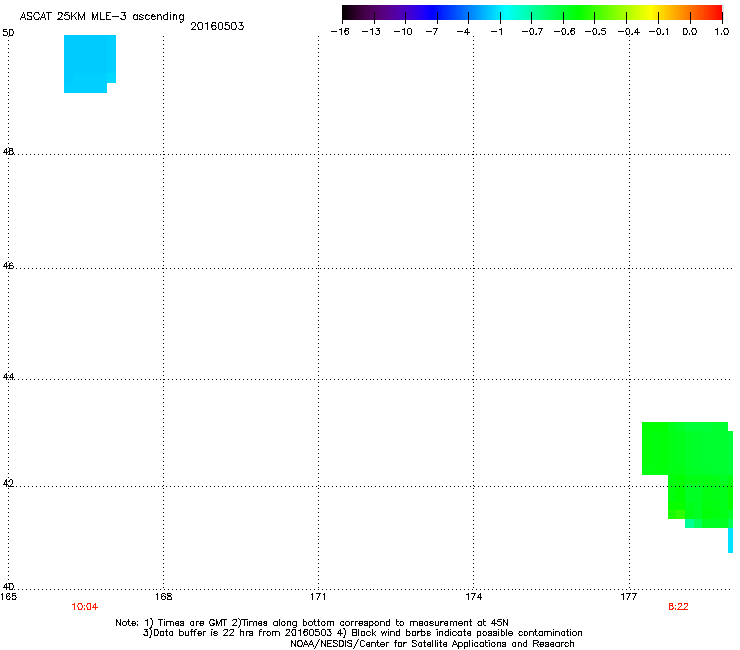Click the red time stamp 8:22
Image resolution: width=740 pixels, height=650 pixels.
click(x=678, y=607)
